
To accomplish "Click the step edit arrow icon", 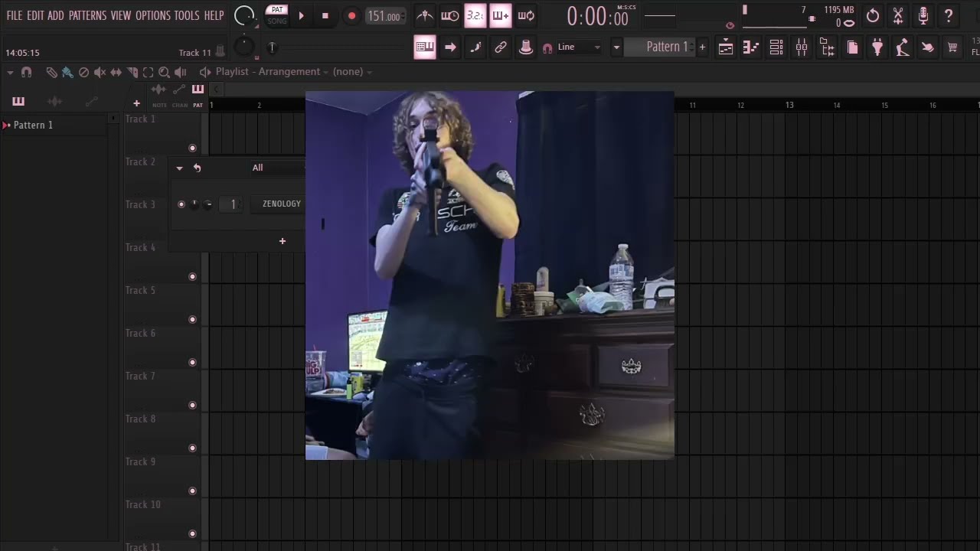I will [x=450, y=47].
